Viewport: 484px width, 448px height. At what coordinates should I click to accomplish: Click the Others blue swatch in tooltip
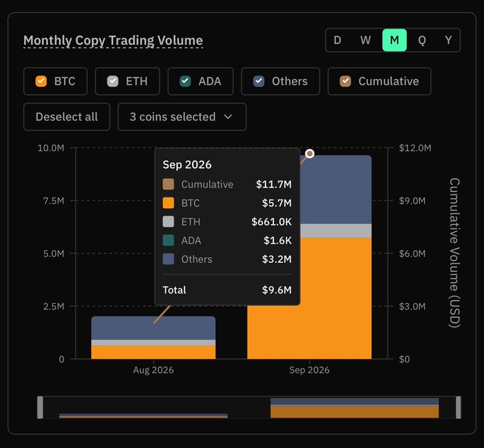click(168, 259)
